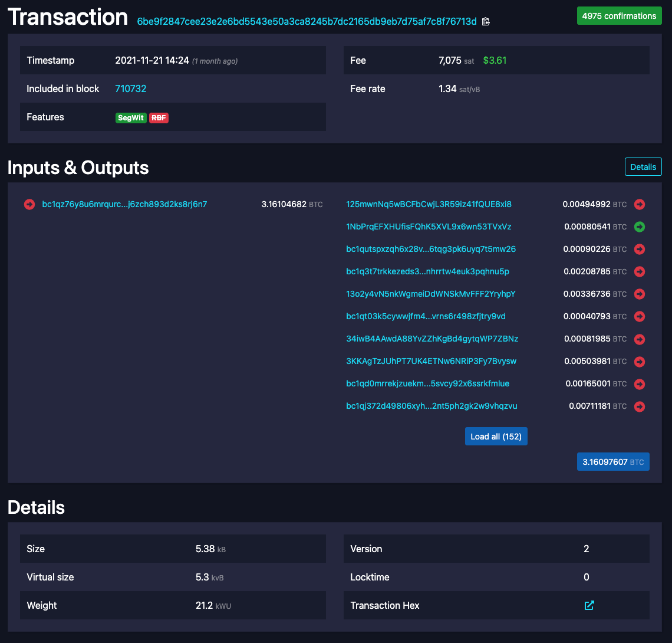Image resolution: width=672 pixels, height=643 pixels.
Task: Click the red arrow next to output 13o2y4vN5nkWgmeiDdWNSkMvFFF2YryhpY
Action: 639,294
